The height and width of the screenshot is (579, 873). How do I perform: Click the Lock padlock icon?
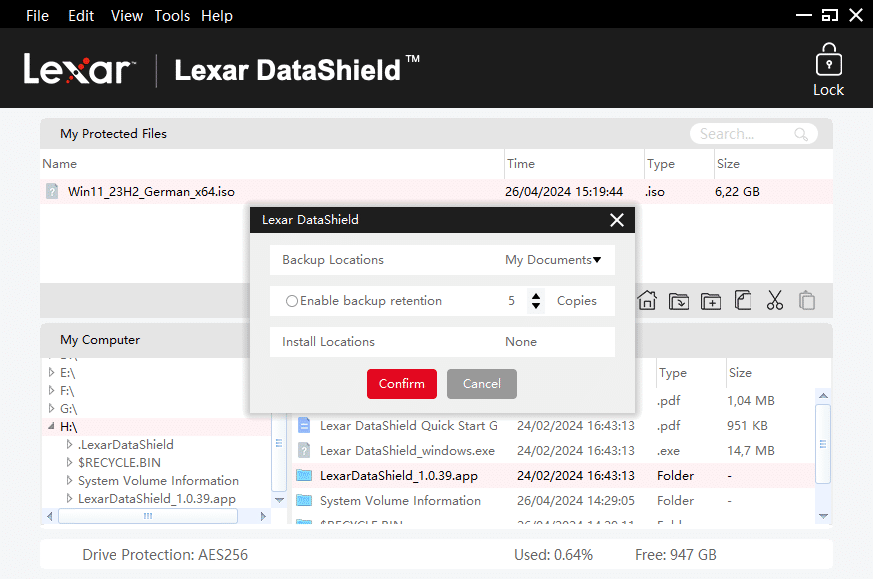point(828,61)
